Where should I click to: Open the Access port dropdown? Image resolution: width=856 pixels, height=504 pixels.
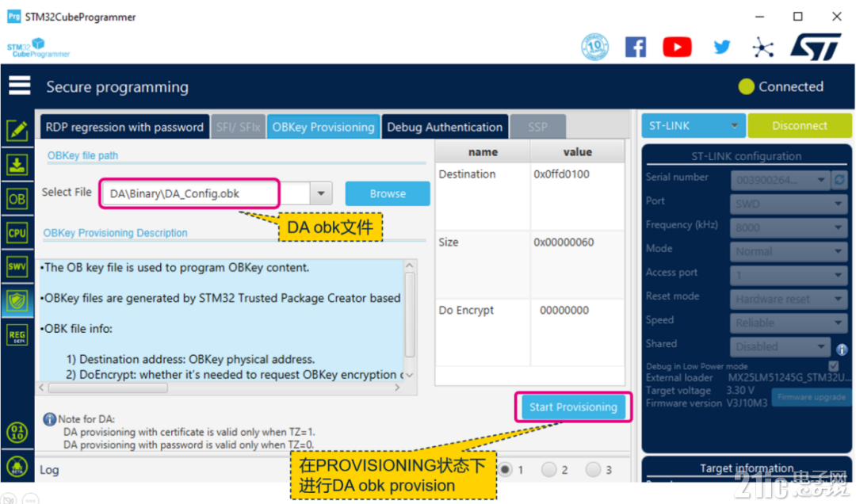point(790,275)
